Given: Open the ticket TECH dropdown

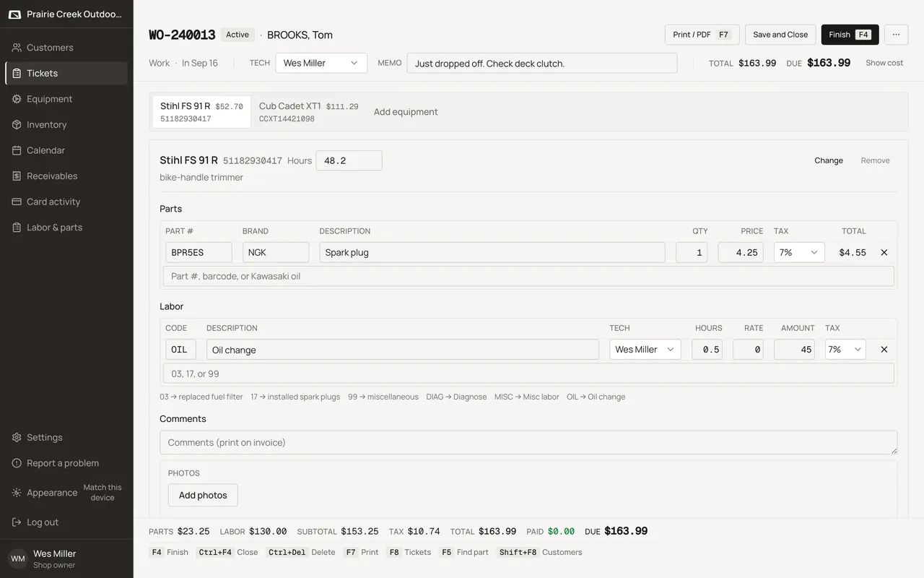Looking at the screenshot, I should coord(321,63).
